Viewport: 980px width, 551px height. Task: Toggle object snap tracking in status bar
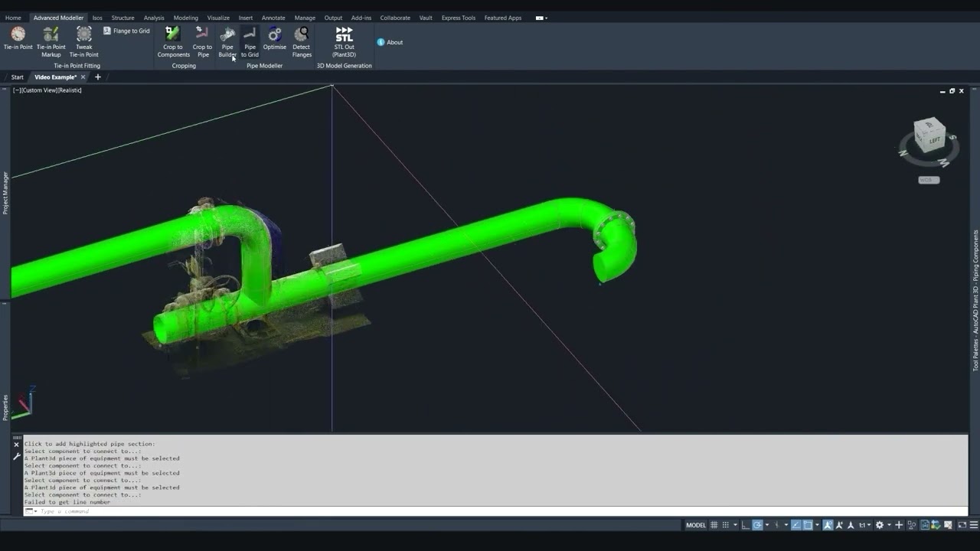click(795, 525)
